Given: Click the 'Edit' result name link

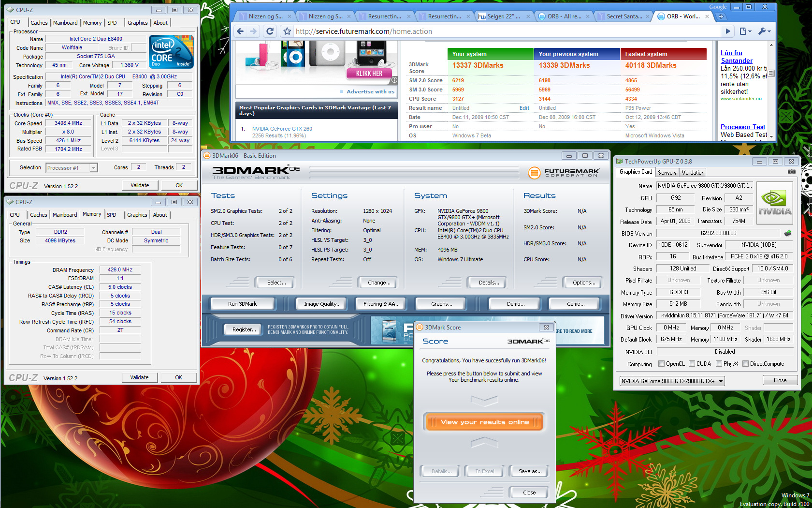Looking at the screenshot, I should click(524, 108).
